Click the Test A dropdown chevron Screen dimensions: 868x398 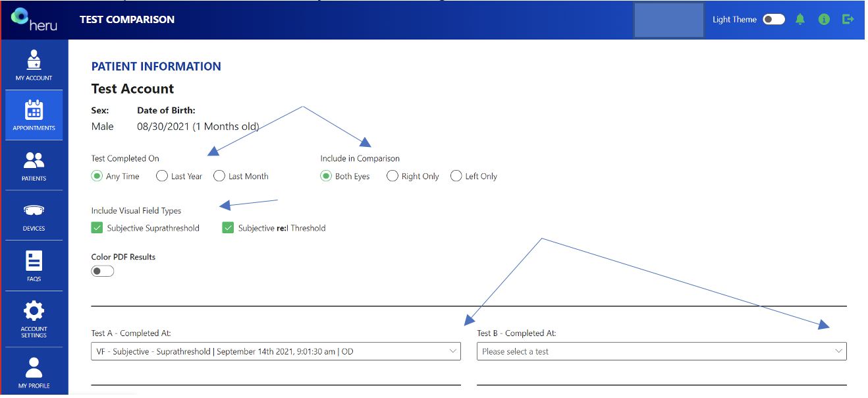click(x=453, y=351)
